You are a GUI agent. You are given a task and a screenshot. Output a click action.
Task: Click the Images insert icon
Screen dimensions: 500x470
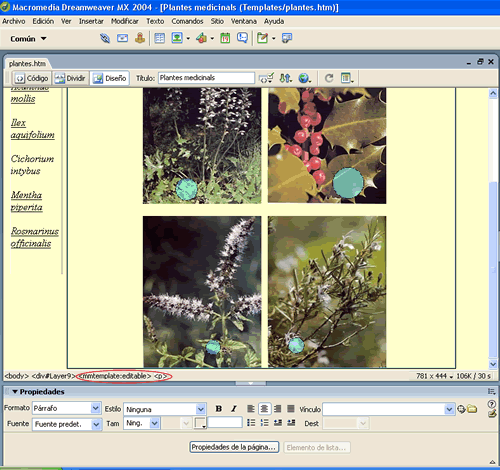tap(177, 38)
